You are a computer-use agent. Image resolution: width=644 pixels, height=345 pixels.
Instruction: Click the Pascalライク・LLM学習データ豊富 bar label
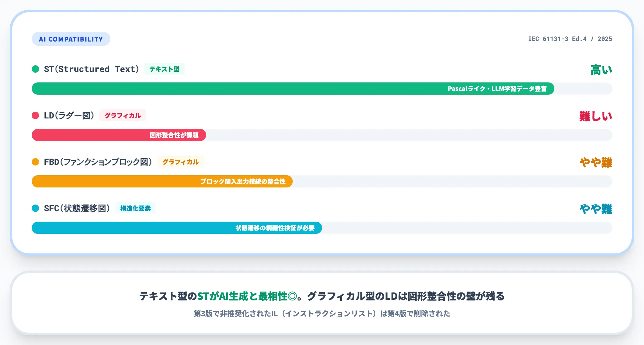(x=497, y=89)
